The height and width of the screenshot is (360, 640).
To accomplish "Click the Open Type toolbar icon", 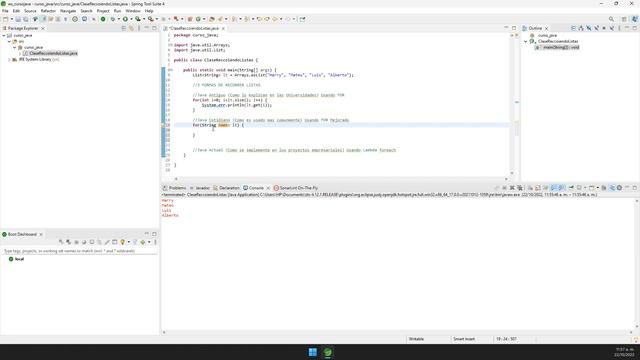I will pos(211,19).
